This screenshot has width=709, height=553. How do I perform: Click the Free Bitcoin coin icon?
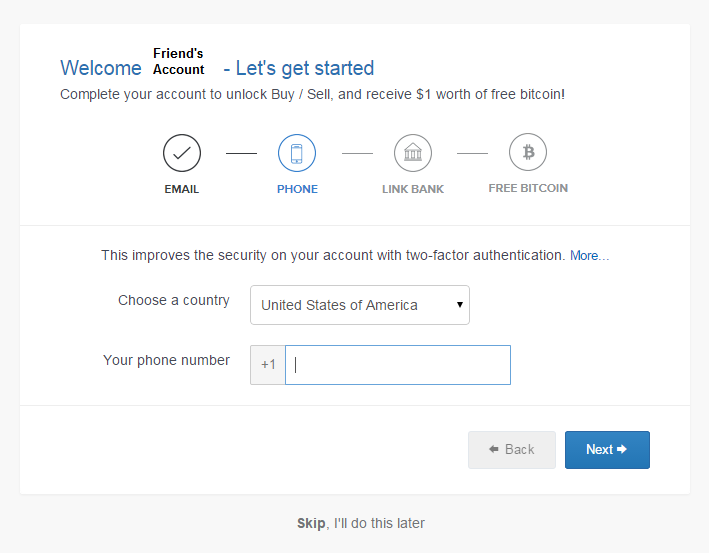point(528,152)
